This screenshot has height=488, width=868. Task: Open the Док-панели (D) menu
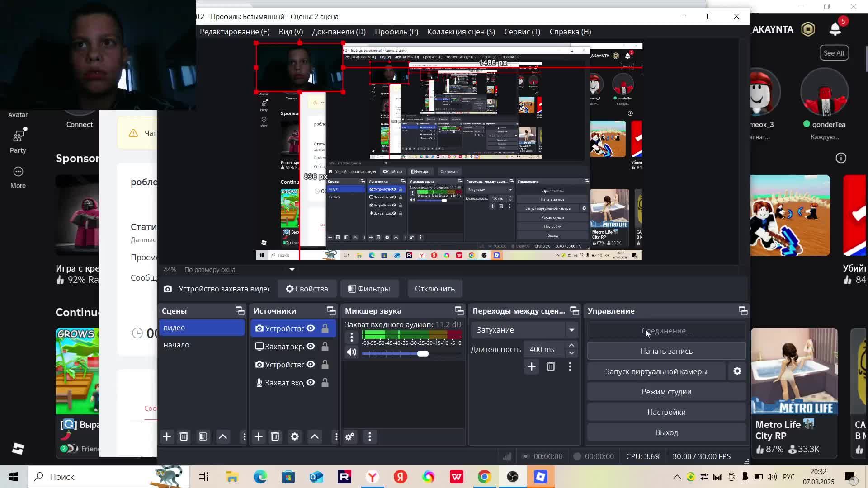click(339, 32)
